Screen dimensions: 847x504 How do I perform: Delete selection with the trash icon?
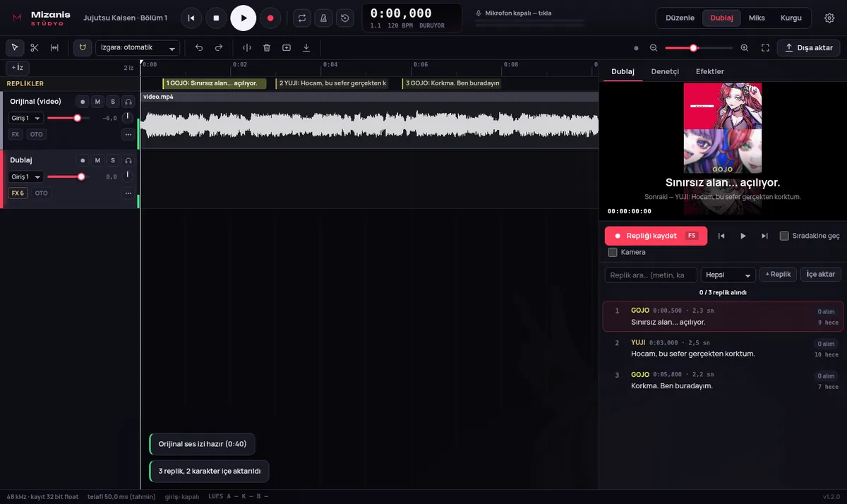267,47
